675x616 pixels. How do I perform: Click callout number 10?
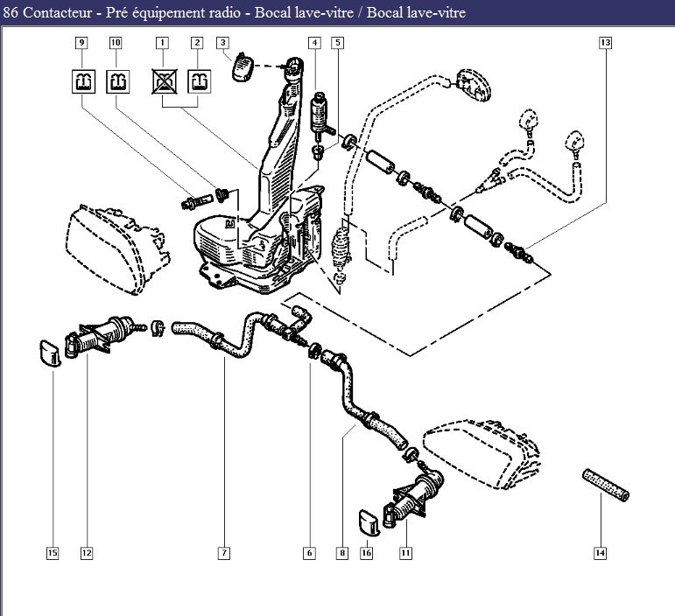(x=116, y=43)
